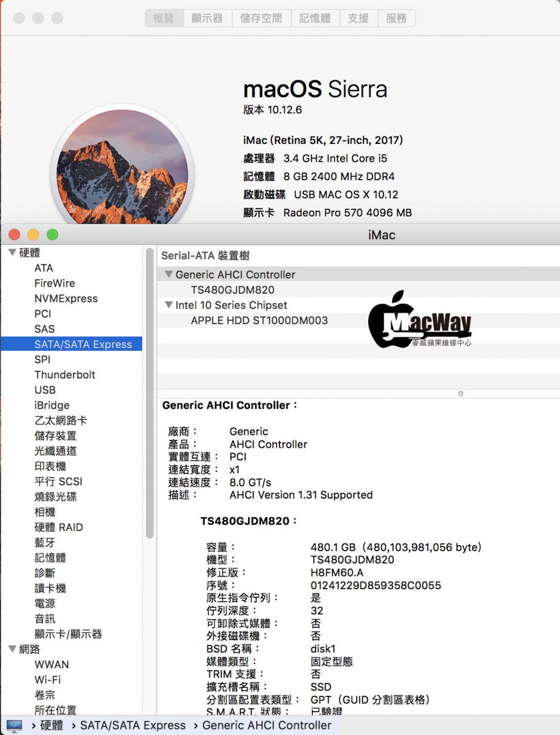Viewport: 560px width, 735px height.
Task: Click the computer icon in path bar
Action: (x=14, y=726)
